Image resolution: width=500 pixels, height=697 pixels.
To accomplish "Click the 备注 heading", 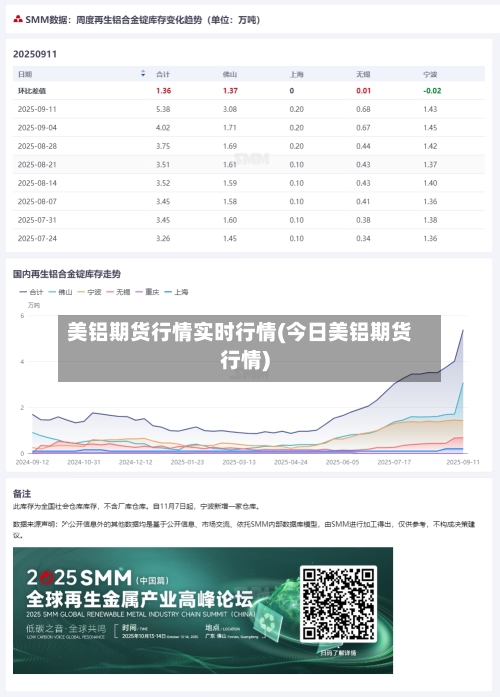I will pyautogui.click(x=22, y=493).
